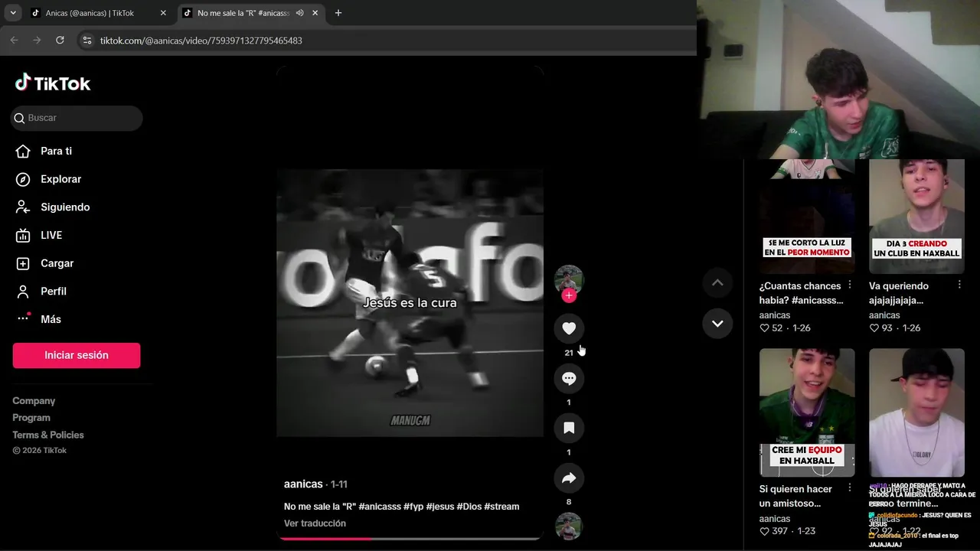Open creator avatar above like button

tap(569, 279)
